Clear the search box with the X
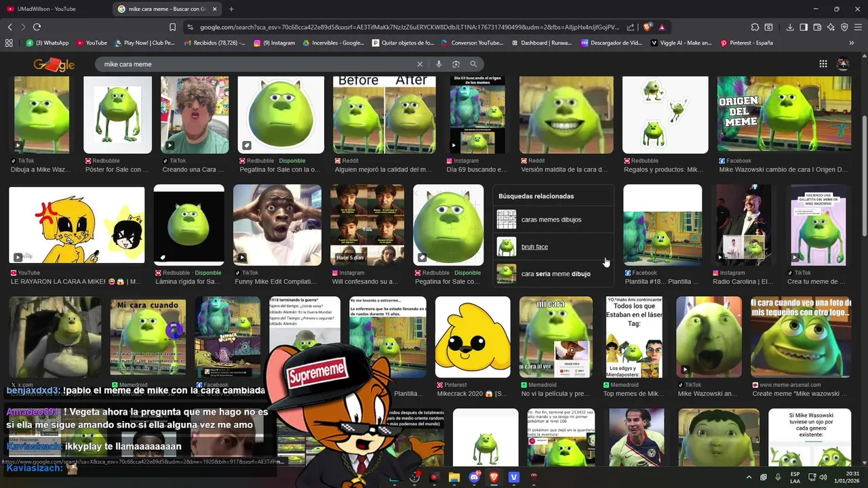This screenshot has height=488, width=868. (x=420, y=64)
